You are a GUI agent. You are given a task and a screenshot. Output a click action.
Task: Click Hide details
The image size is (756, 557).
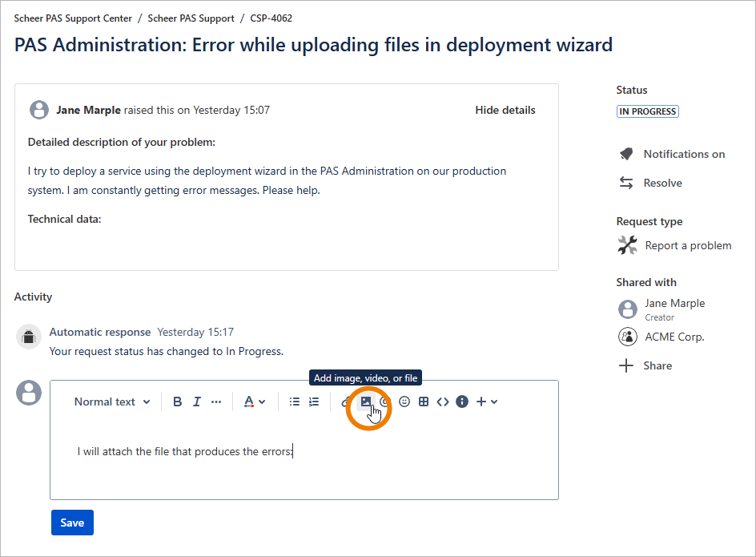505,110
